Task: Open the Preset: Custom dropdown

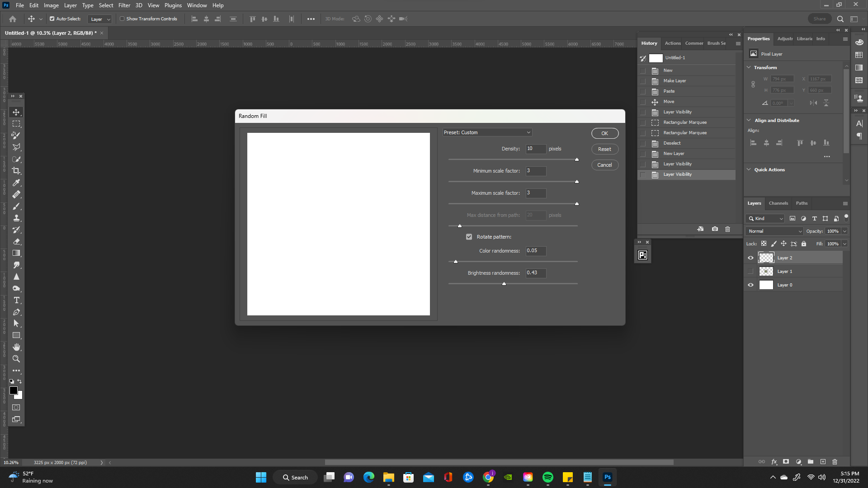Action: [487, 132]
